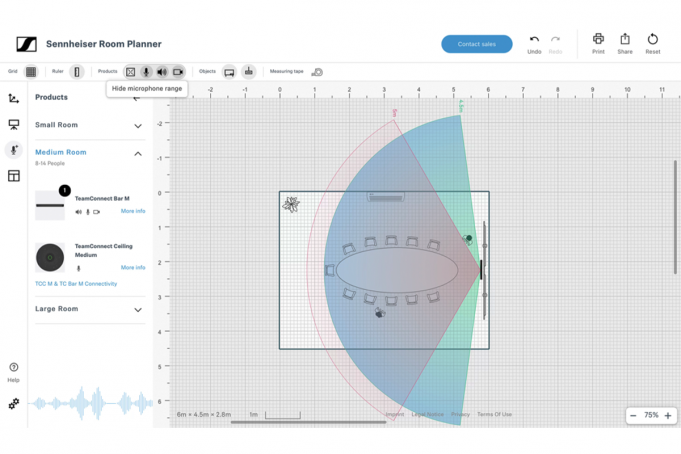
Task: Expand the Large Room section
Action: (89, 309)
